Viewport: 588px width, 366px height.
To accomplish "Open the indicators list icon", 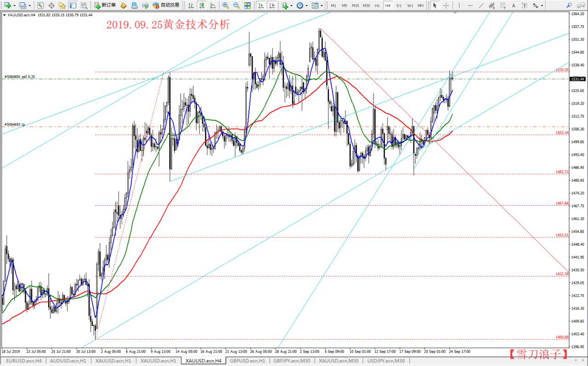I will (x=285, y=6).
